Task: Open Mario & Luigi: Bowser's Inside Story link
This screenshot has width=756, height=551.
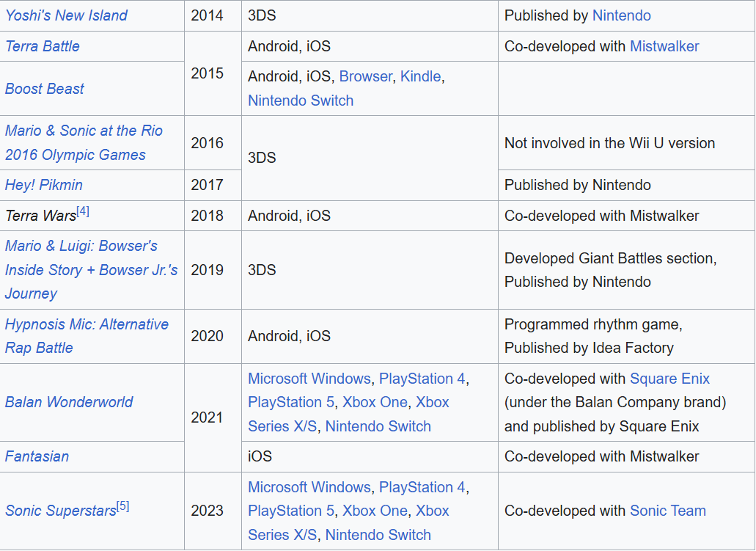Action: (91, 270)
